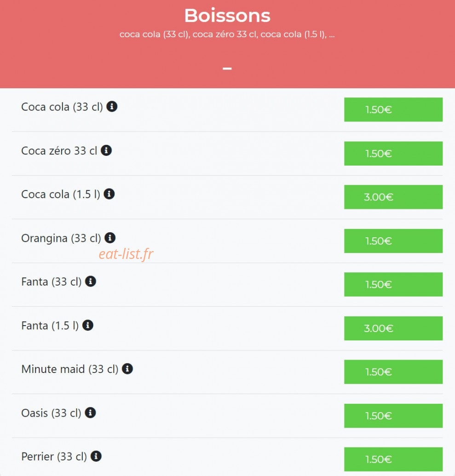
Task: Choose the 1.50€ button for Fanta (33 cl)
Action: (393, 284)
